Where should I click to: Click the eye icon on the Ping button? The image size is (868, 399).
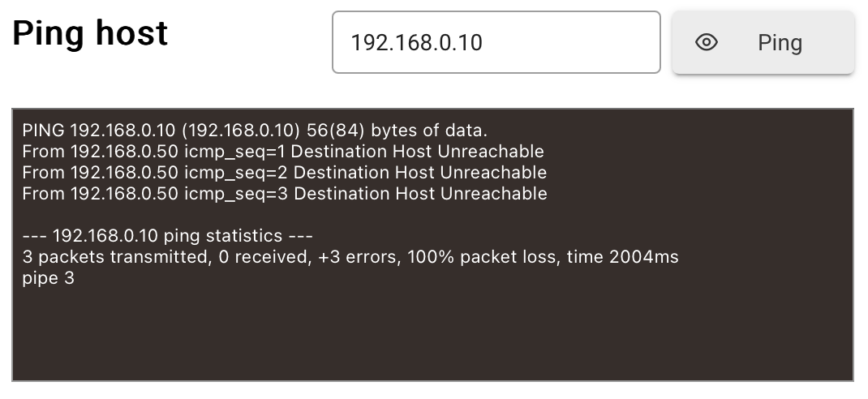point(707,42)
